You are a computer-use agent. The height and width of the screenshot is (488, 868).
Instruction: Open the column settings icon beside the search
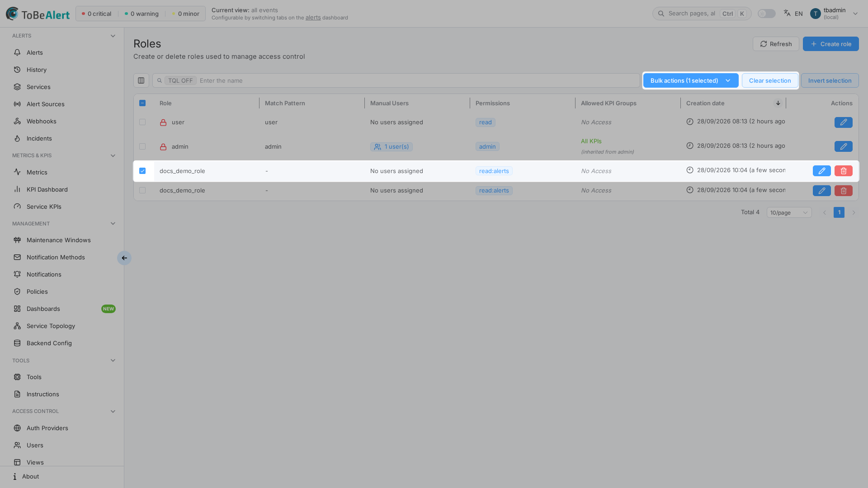click(141, 80)
